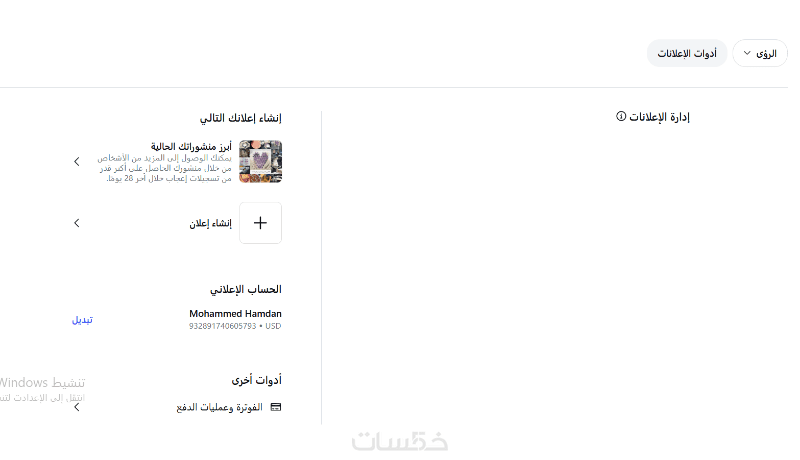This screenshot has height=460, width=800.
Task: Switch to the أدوات الإعلانات tab
Action: (x=687, y=53)
